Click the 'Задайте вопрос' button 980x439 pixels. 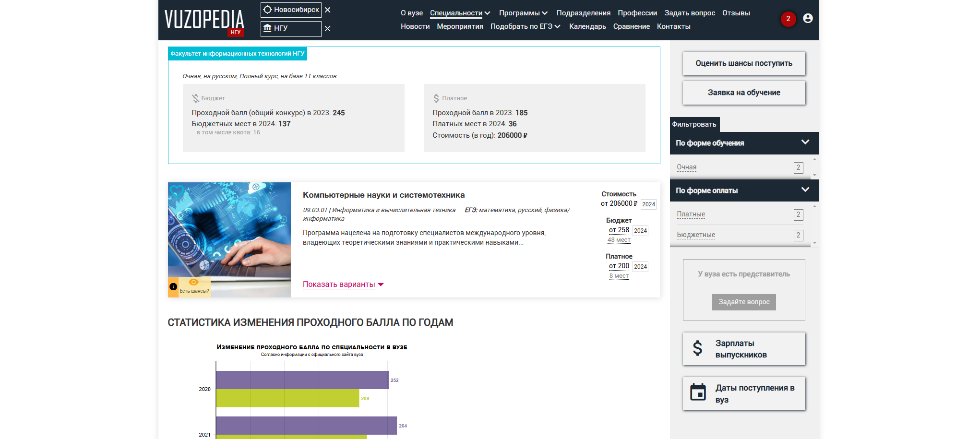tap(744, 302)
